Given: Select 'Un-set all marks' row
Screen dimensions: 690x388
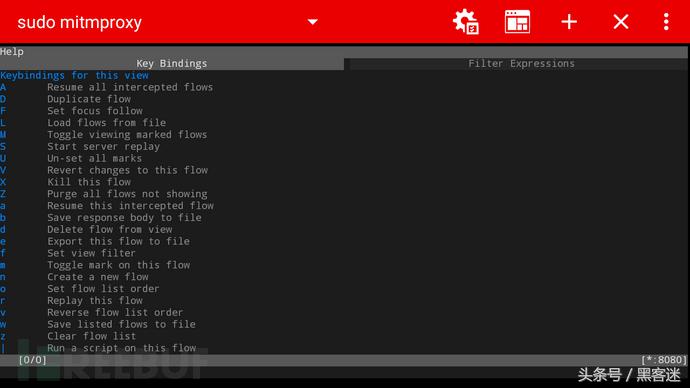Looking at the screenshot, I should (71, 158).
